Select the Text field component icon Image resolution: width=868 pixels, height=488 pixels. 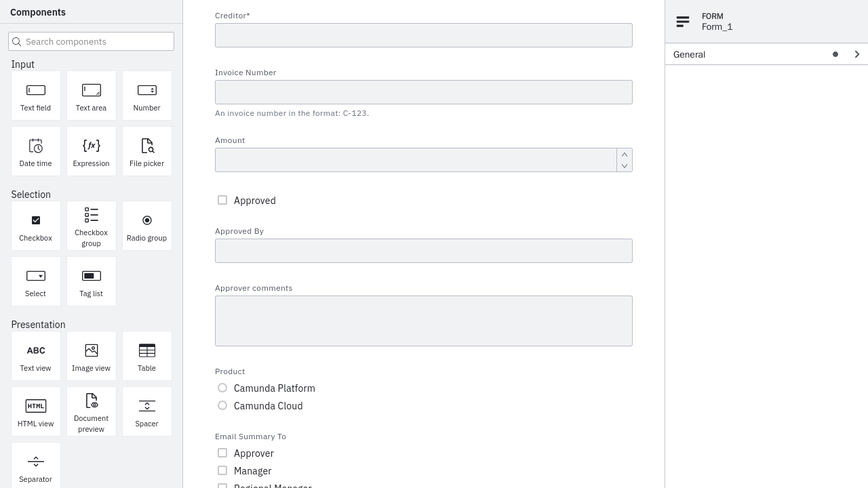click(x=36, y=90)
